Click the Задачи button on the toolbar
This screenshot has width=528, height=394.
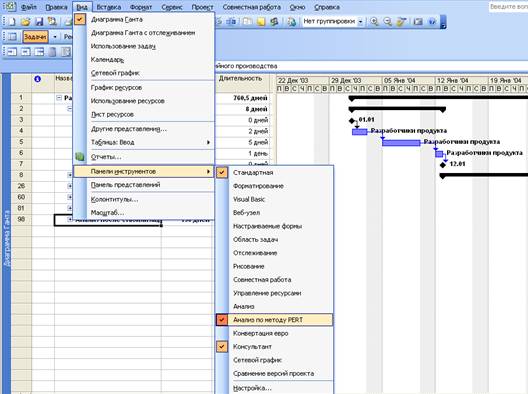point(35,37)
